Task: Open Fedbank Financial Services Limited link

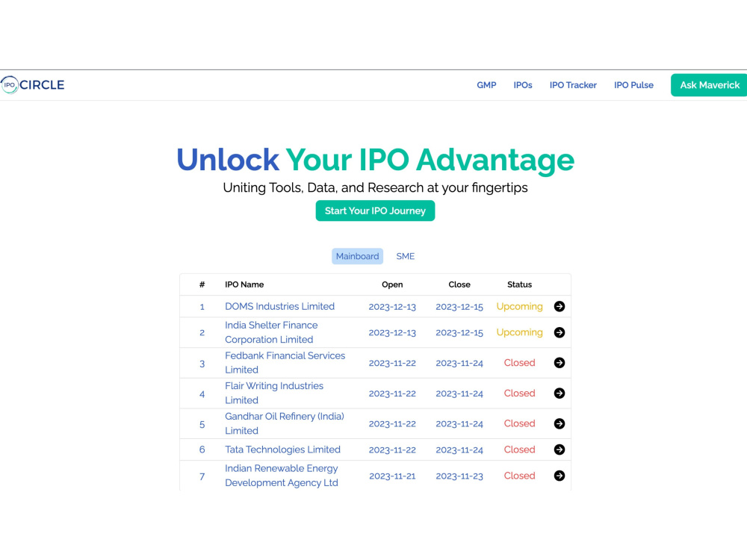Action: [x=285, y=363]
